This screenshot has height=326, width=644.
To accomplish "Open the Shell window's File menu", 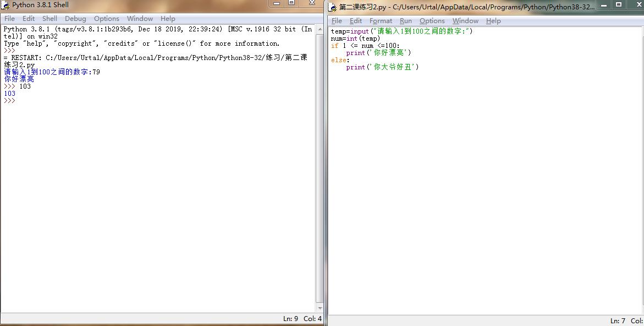I will pyautogui.click(x=10, y=18).
